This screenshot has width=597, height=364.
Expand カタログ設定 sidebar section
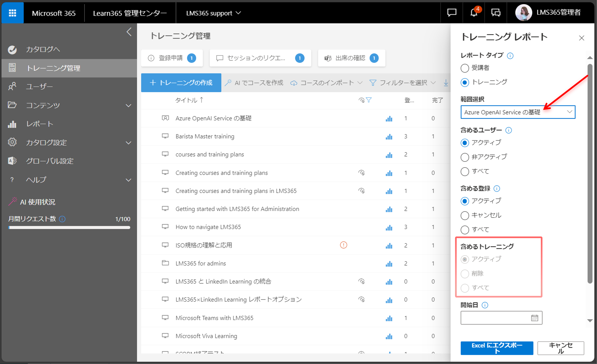(129, 143)
